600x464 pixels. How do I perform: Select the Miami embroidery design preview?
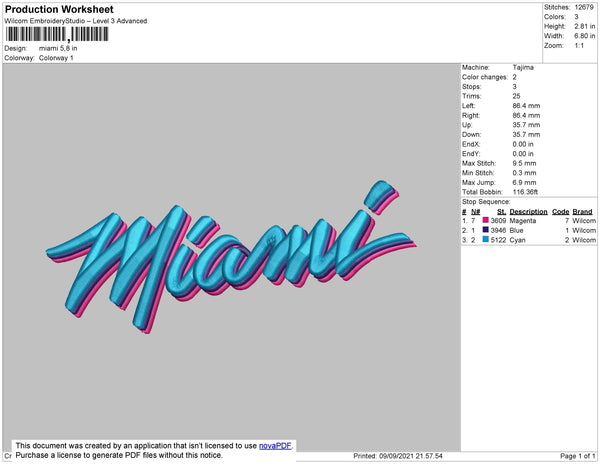tap(231, 256)
